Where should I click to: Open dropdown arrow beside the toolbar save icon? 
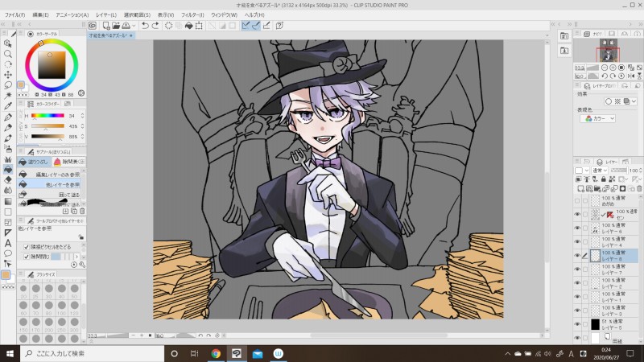tap(134, 26)
